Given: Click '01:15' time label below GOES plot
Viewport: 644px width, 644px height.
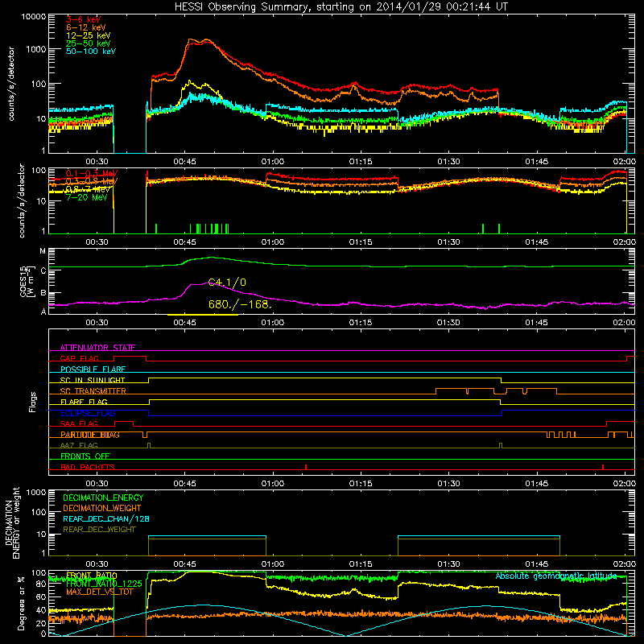Looking at the screenshot, I should [360, 323].
